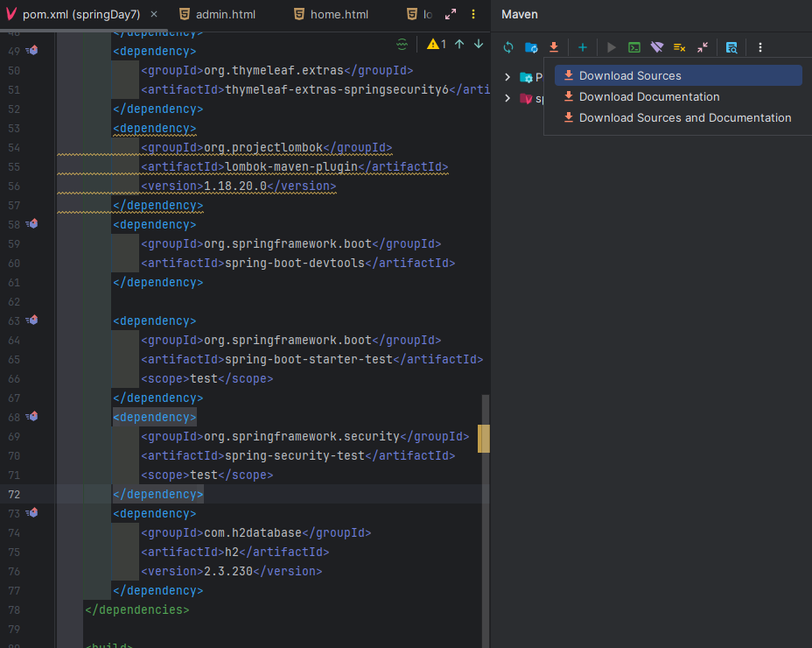812x648 pixels.
Task: Expand the second Maven project tree node
Action: (x=507, y=98)
